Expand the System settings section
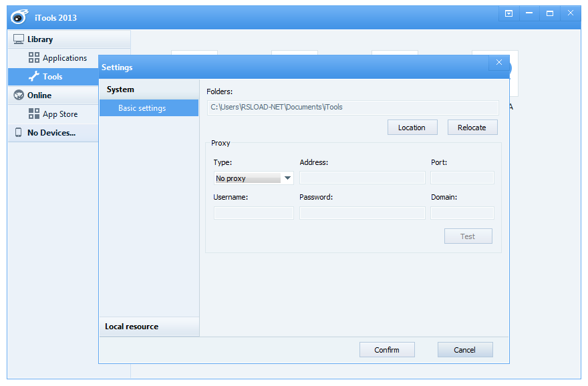The height and width of the screenshot is (386, 588). click(x=149, y=89)
